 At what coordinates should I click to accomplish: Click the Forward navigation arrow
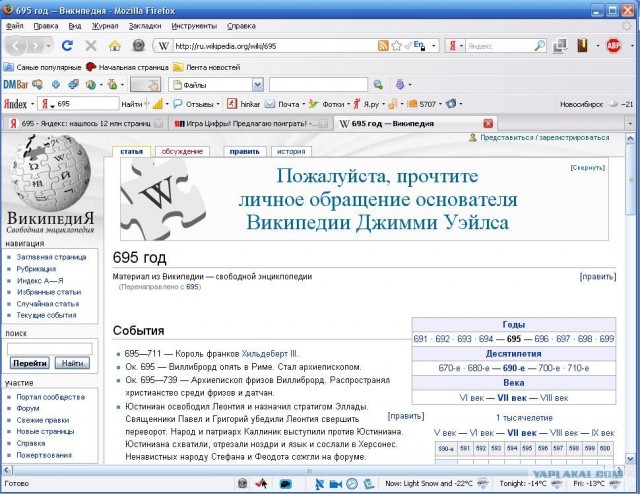click(x=36, y=46)
